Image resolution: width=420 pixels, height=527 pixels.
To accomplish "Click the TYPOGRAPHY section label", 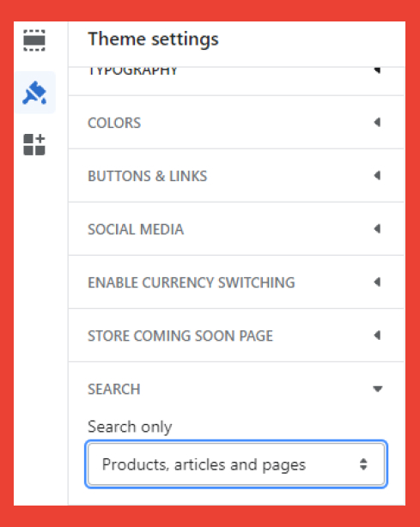I will click(x=133, y=71).
